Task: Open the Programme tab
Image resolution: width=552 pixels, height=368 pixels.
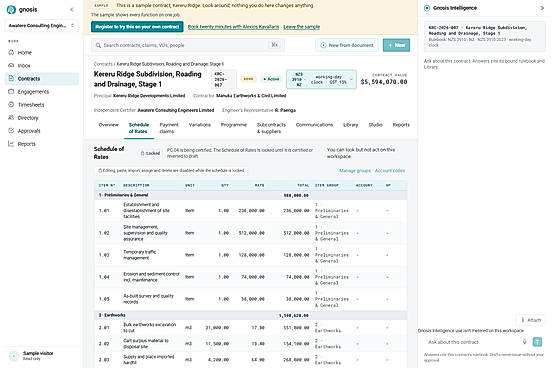Action: point(234,125)
